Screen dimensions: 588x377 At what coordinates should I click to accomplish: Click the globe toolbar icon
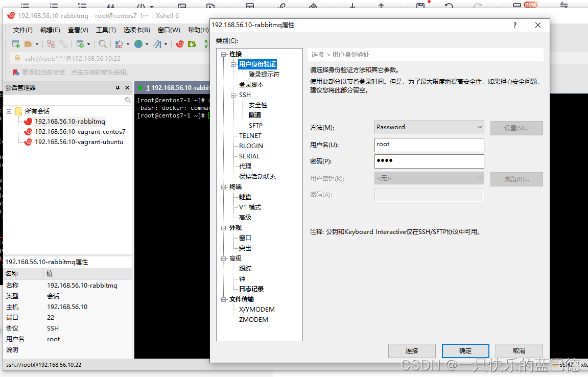[138, 44]
